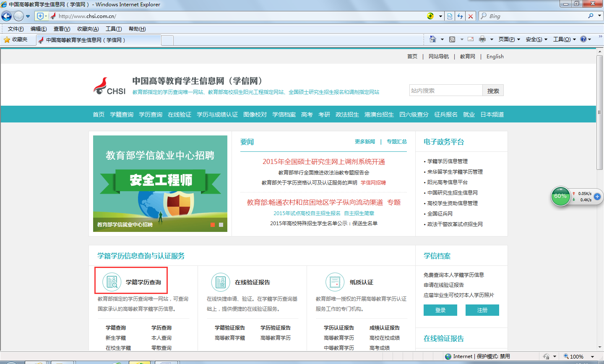This screenshot has height=364, width=604.
Task: Click the browser Back arrow button
Action: click(x=6, y=16)
